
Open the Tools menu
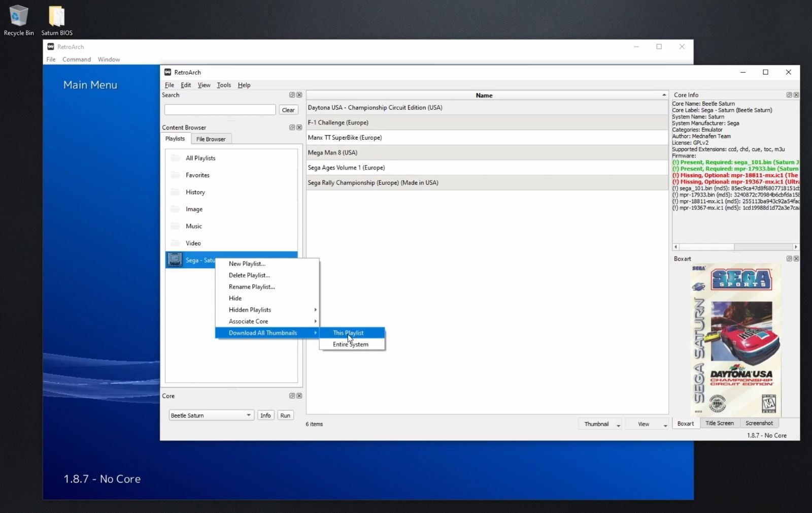click(224, 85)
